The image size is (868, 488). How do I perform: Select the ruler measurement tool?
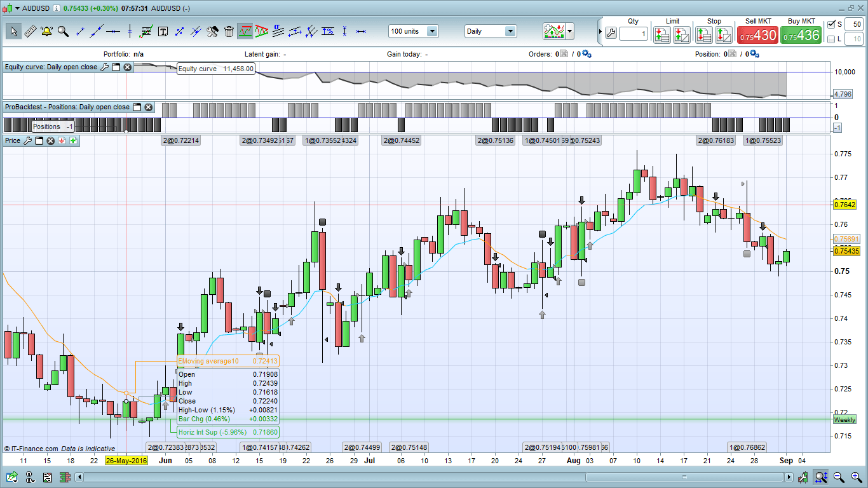(30, 31)
